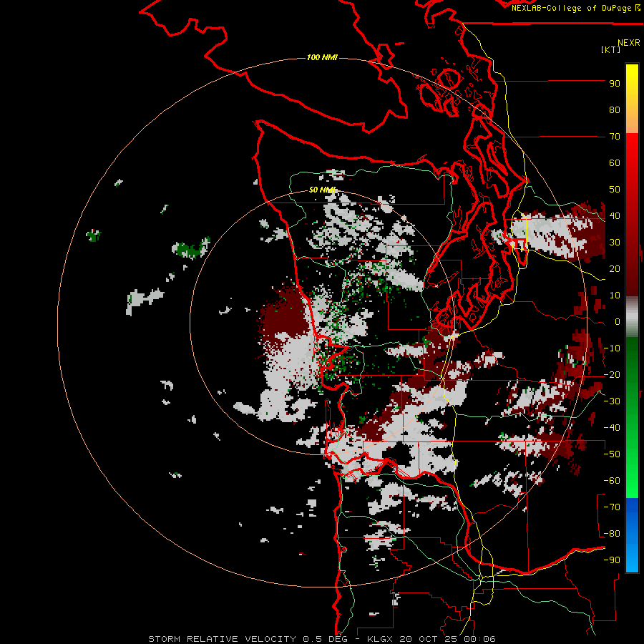644x644 pixels.
Task: Click the NEXLAB-College of DuPage label
Action: (572, 8)
